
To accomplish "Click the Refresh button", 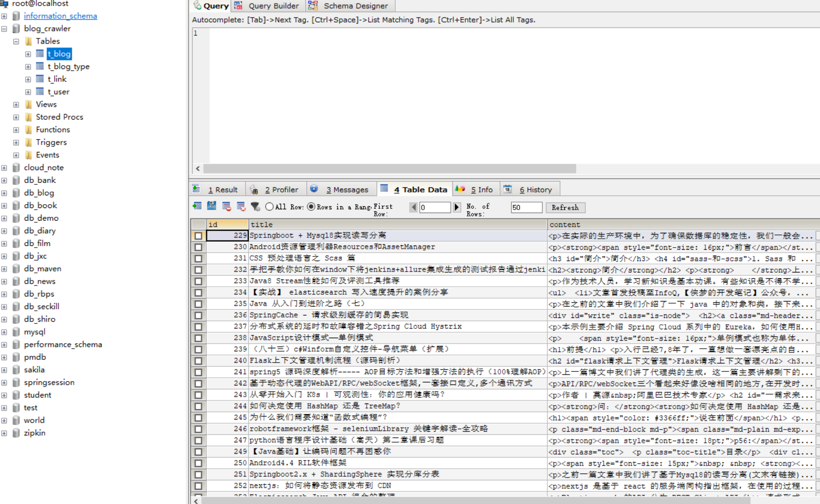I will click(565, 208).
